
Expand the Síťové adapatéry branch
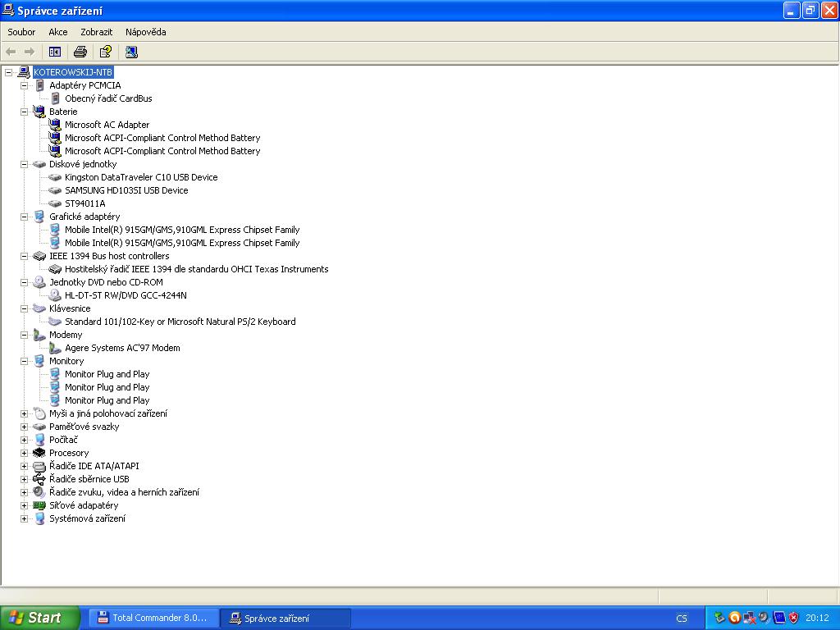click(24, 505)
